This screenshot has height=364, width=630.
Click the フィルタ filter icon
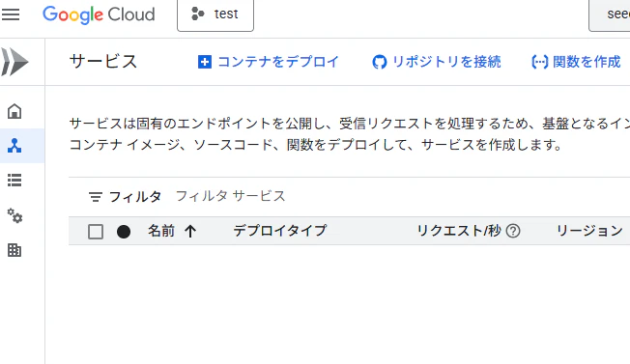coord(96,197)
